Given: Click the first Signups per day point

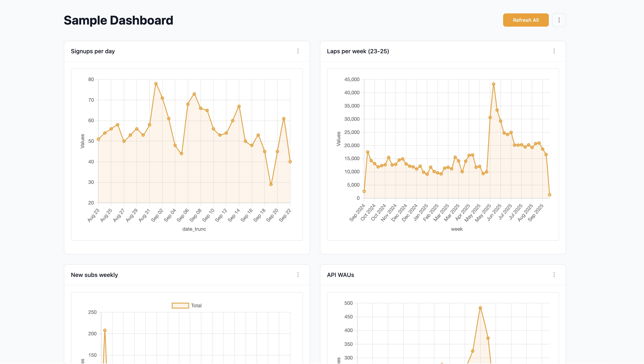Looking at the screenshot, I should (x=98, y=139).
